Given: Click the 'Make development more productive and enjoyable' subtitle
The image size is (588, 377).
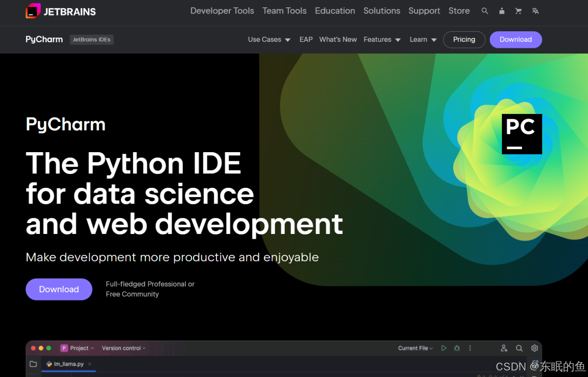Looking at the screenshot, I should click(172, 257).
